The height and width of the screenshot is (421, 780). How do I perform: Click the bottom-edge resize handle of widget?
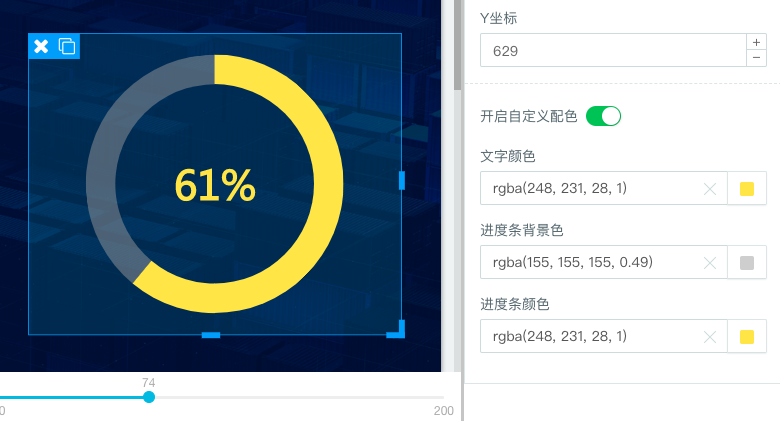tap(211, 335)
